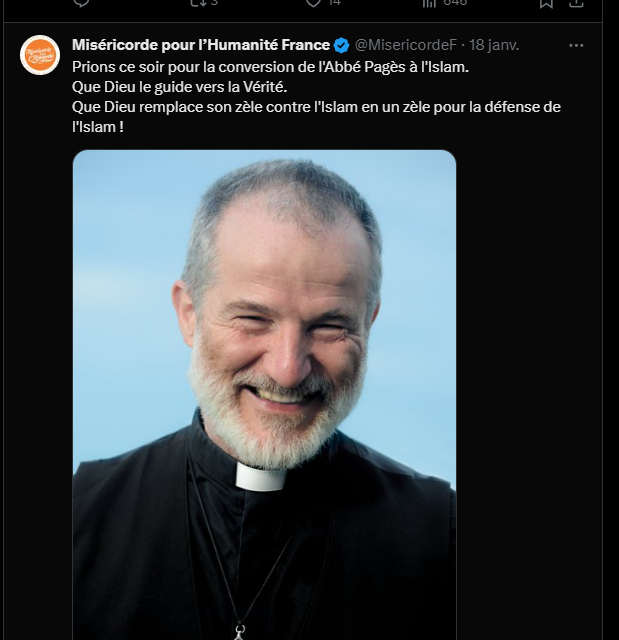Click the reply icon of the previous tweet
This screenshot has height=640, width=619.
[81, 2]
